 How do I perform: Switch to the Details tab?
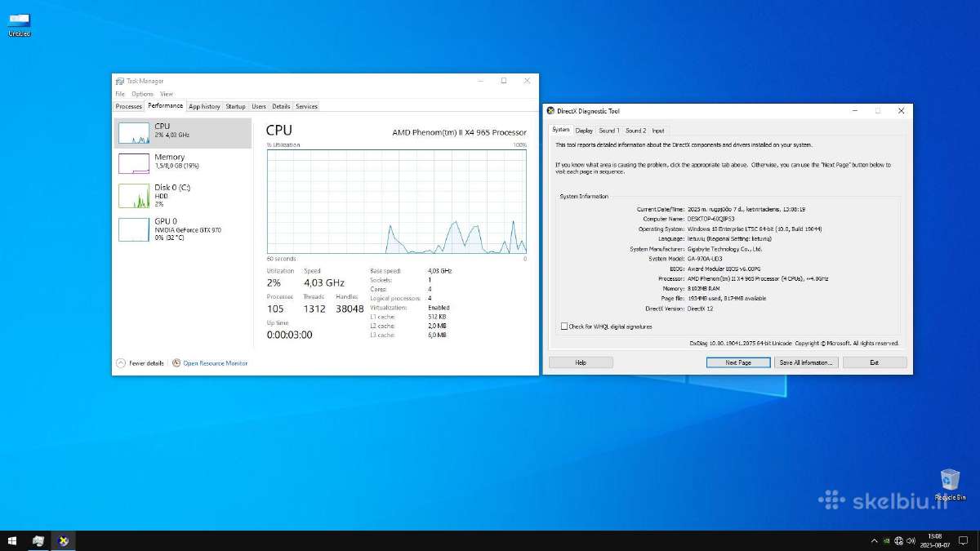pyautogui.click(x=281, y=106)
